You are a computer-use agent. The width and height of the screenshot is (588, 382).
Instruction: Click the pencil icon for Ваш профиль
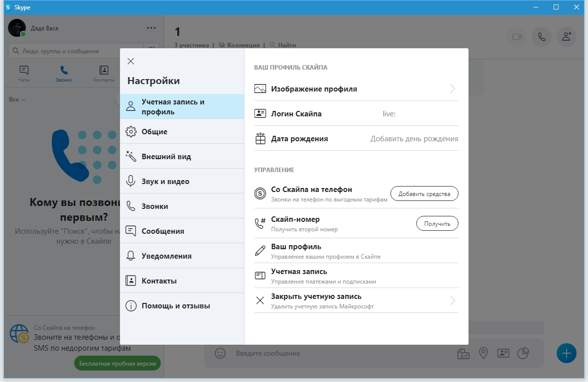pyautogui.click(x=260, y=251)
